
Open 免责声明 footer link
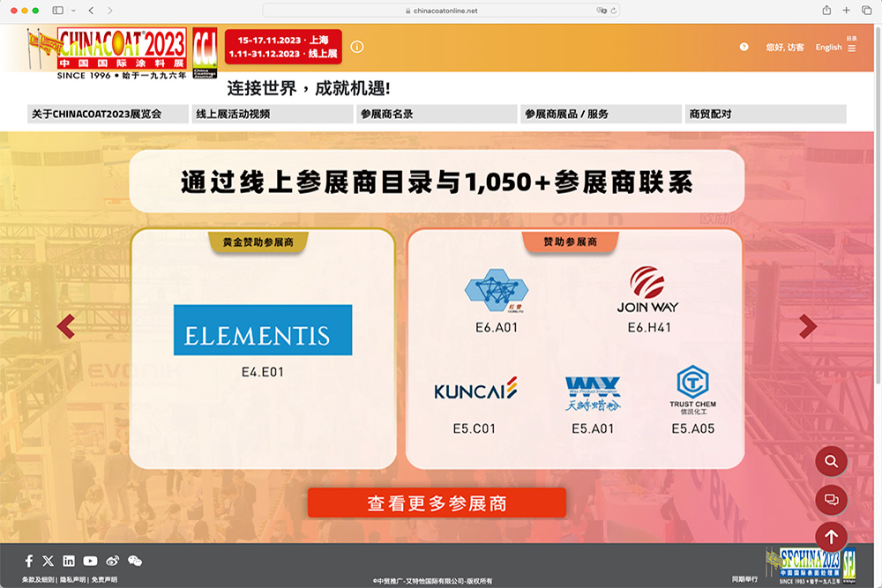click(105, 579)
